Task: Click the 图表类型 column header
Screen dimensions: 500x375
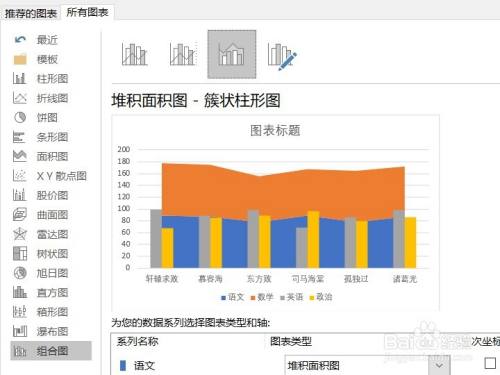Action: click(291, 341)
